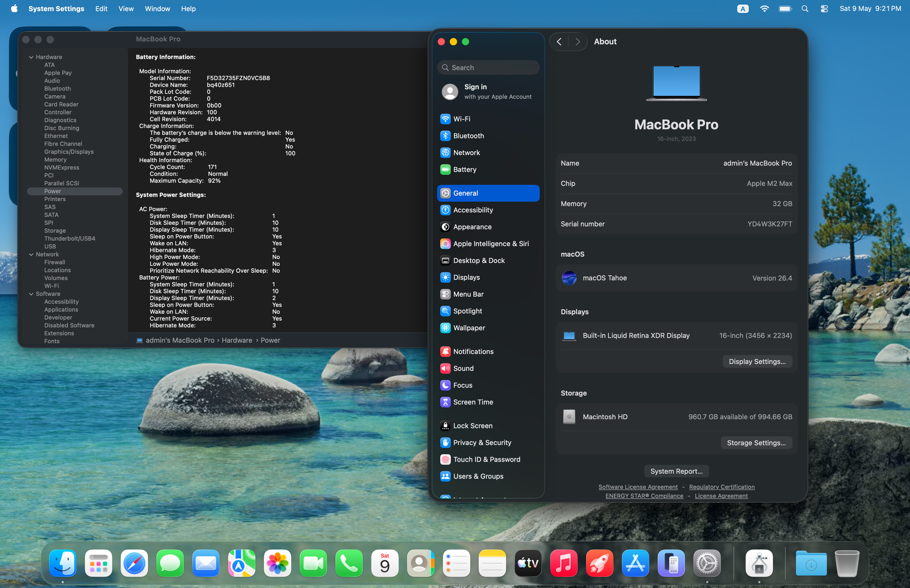Go back in System Settings navigation
Viewport: 910px width, 588px height.
[x=559, y=42]
